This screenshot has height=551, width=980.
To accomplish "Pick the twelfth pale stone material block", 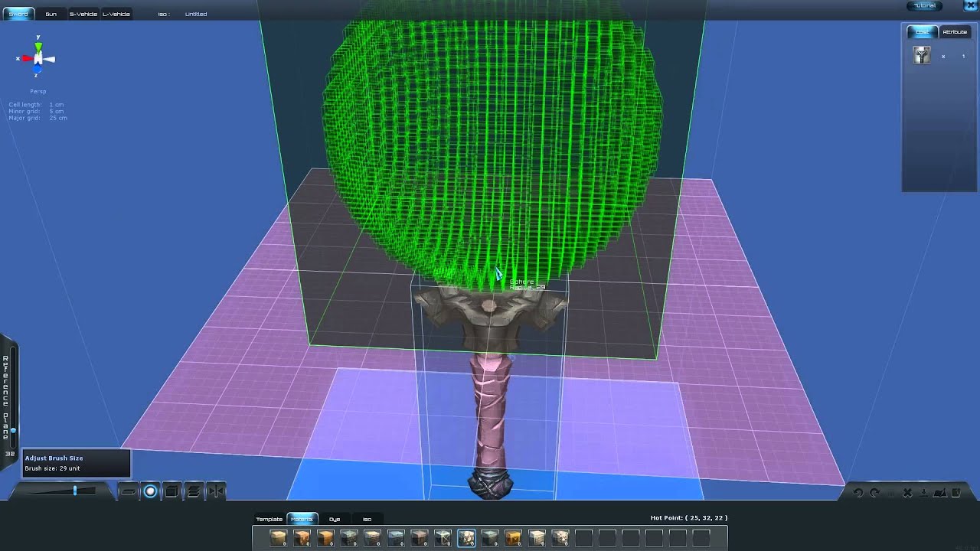I will [537, 538].
